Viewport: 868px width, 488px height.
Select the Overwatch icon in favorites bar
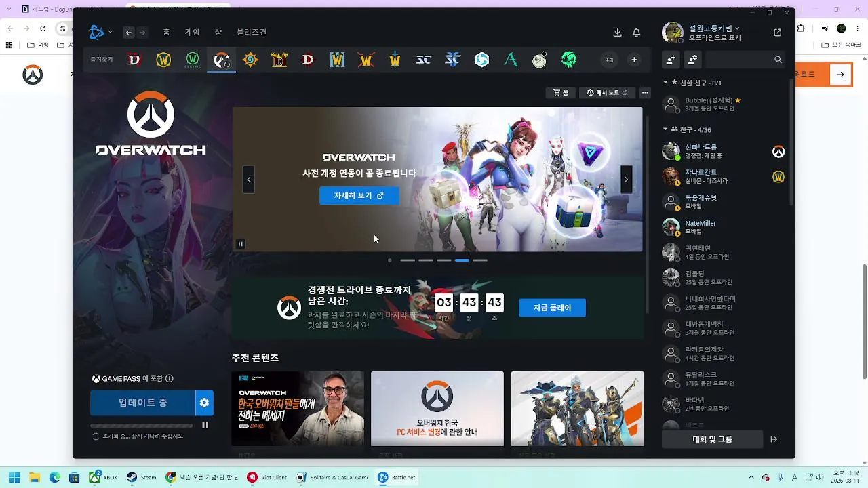[221, 60]
